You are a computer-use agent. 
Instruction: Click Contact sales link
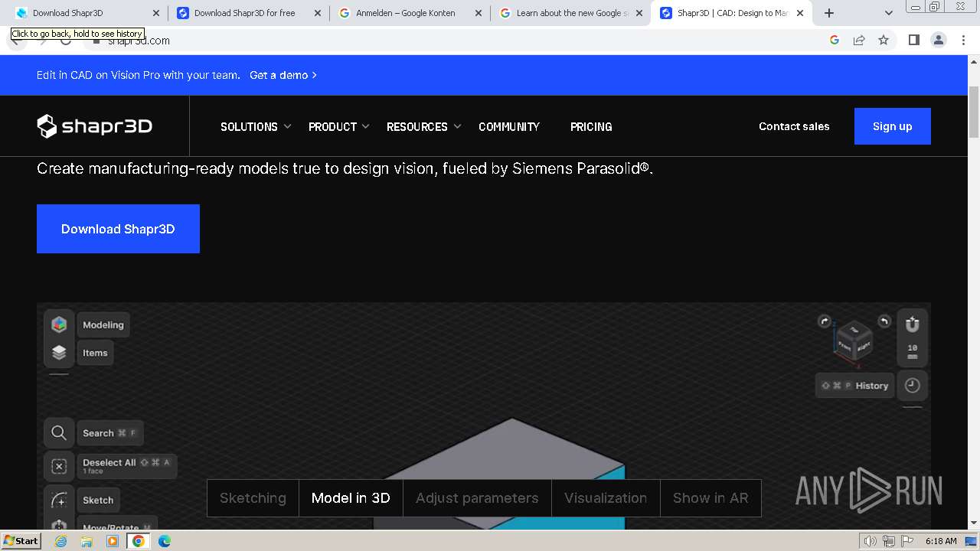tap(794, 126)
